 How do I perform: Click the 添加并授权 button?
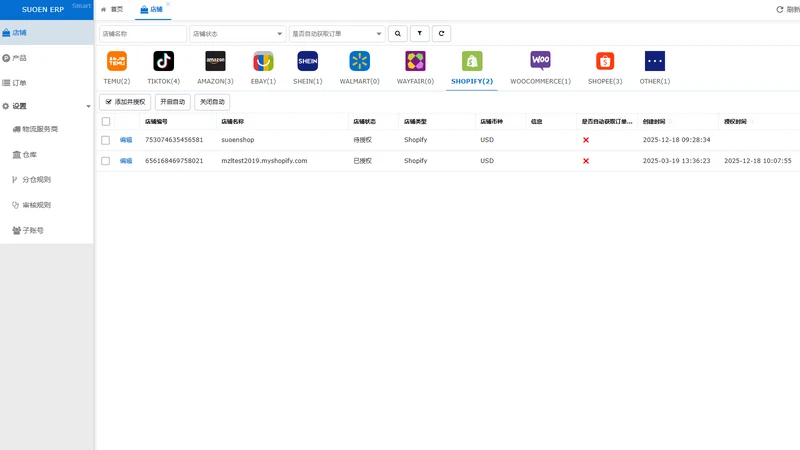pos(125,102)
